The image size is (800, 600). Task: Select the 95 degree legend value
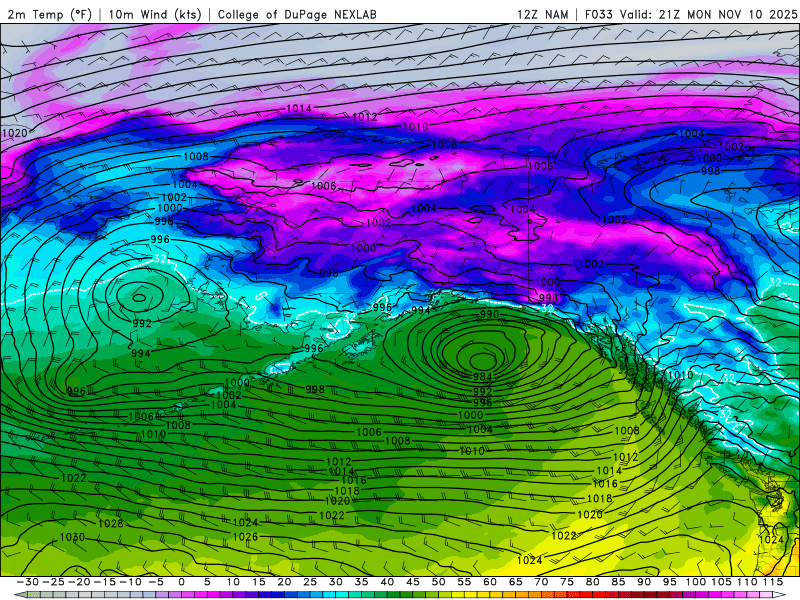[669, 582]
